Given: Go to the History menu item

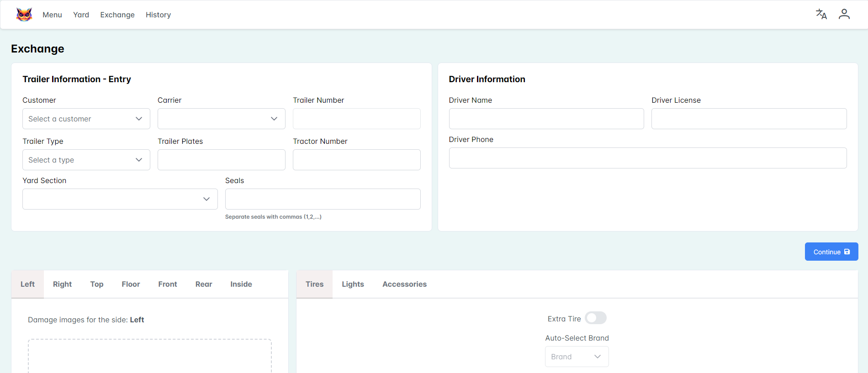Looking at the screenshot, I should tap(158, 15).
